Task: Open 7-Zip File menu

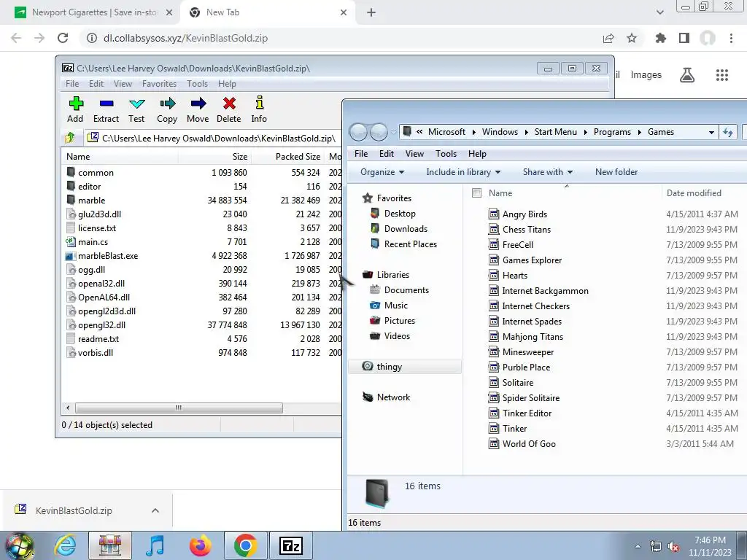Action: (x=72, y=84)
